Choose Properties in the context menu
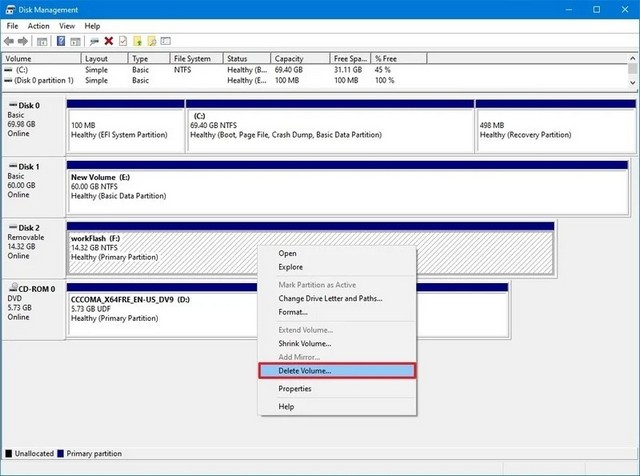Screen dimensions: 640x476 (x=337, y=389)
